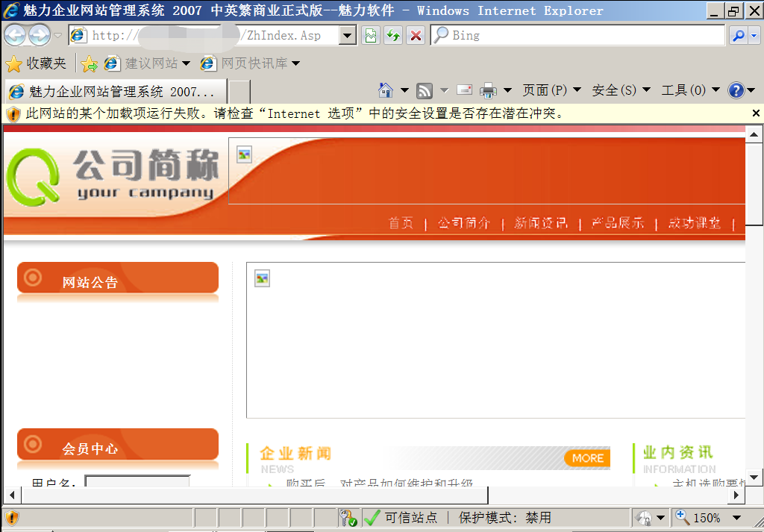Click the horizontal scrollbar left arrow
This screenshot has height=532, width=764.
[12, 495]
